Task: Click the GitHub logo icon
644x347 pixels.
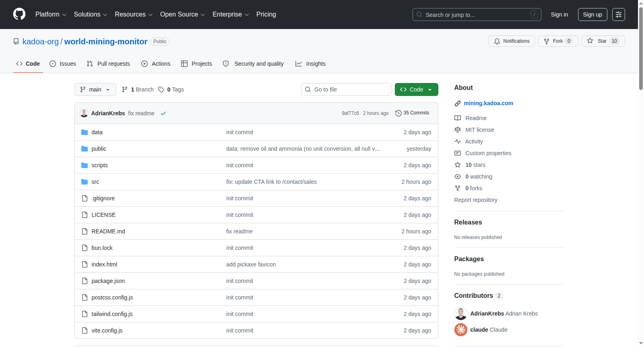Action: 19,14
